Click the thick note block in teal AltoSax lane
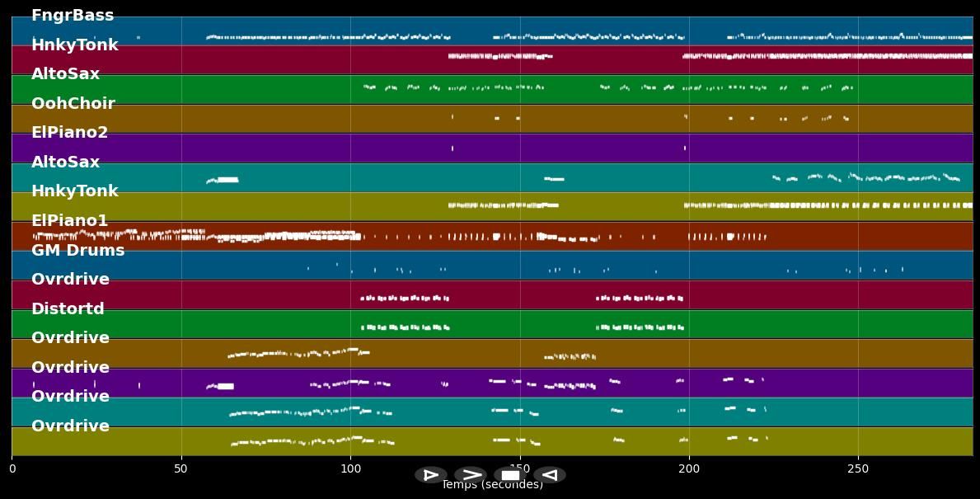The width and height of the screenshot is (980, 499). tap(227, 179)
